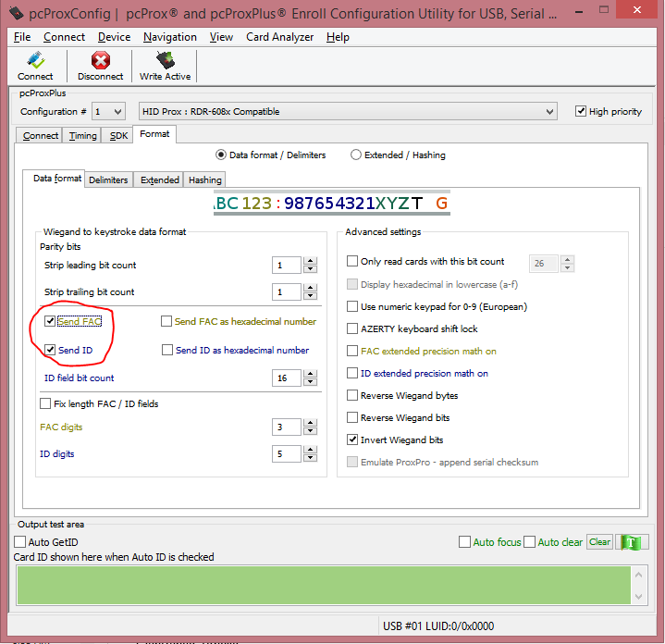Increase Strip leading bit count
665x644 pixels.
click(x=311, y=261)
